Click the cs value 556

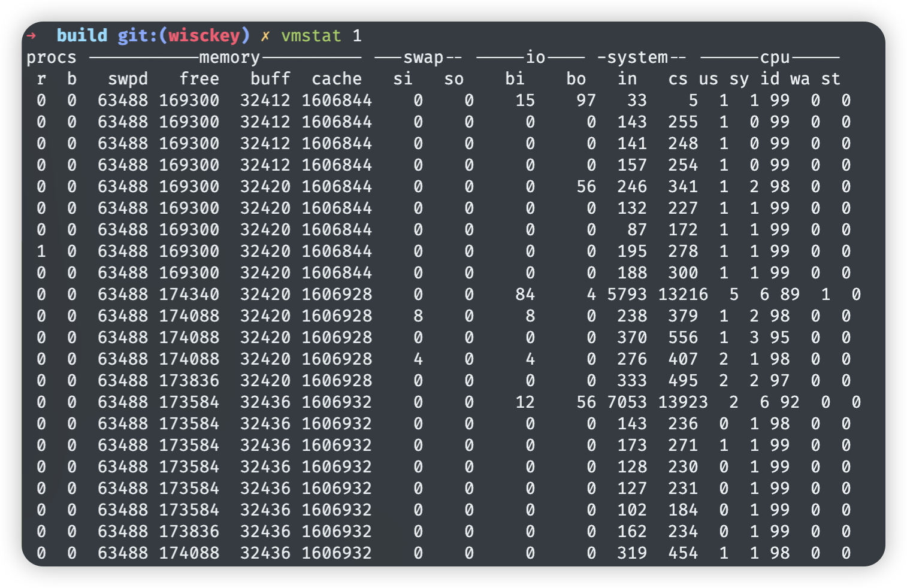(x=683, y=338)
